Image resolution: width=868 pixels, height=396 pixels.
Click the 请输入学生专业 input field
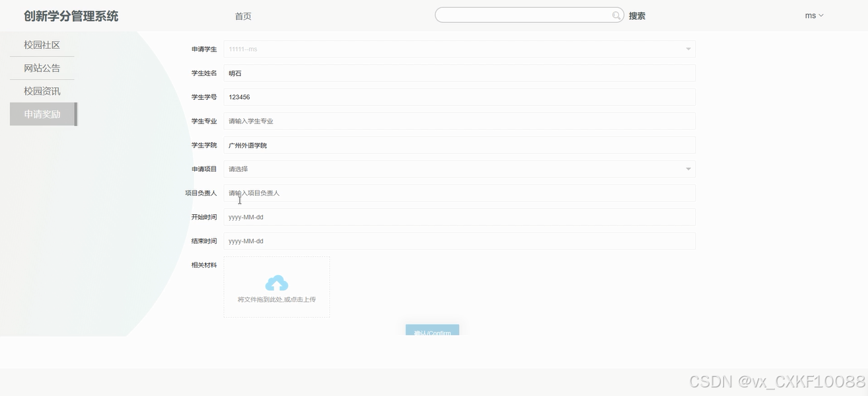coord(459,121)
